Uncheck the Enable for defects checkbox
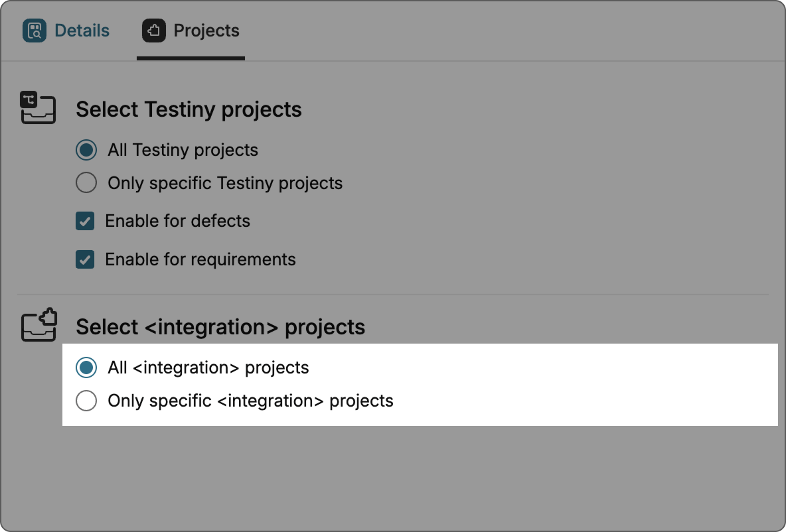This screenshot has height=532, width=786. 85,221
